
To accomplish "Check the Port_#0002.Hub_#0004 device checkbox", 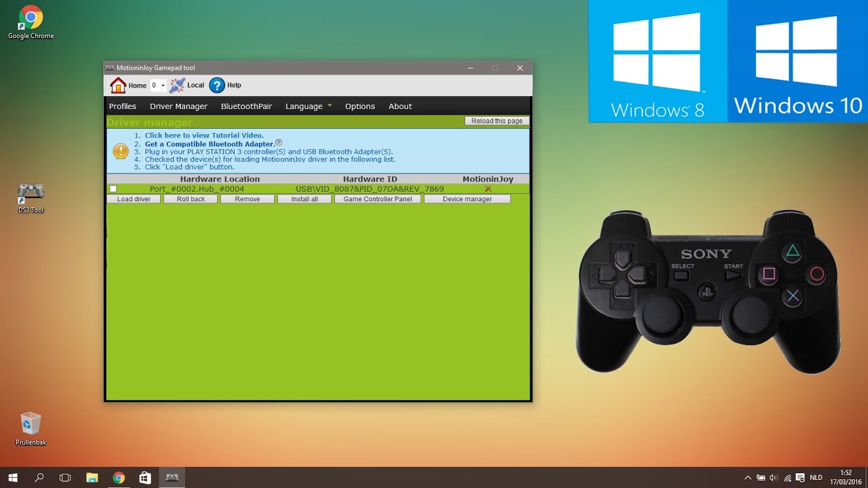I will (x=113, y=189).
